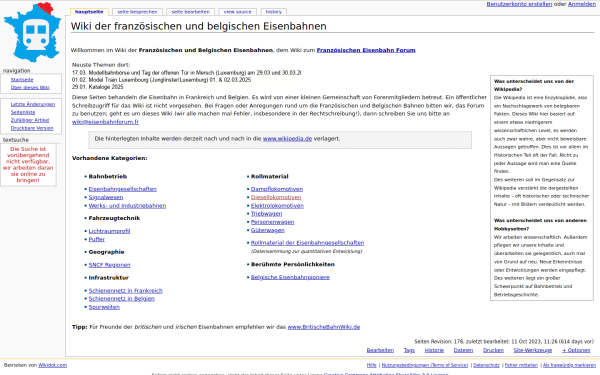
Task: Click Drucken in page footer
Action: 493,351
